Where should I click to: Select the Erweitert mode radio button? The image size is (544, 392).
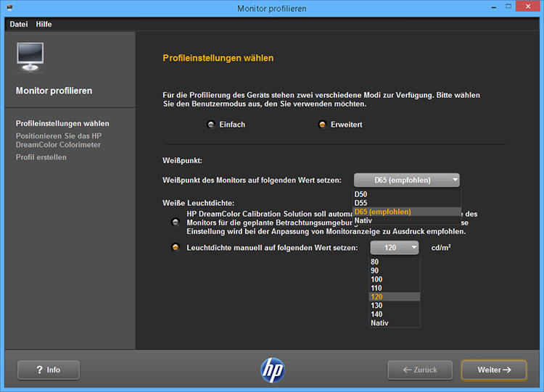322,125
